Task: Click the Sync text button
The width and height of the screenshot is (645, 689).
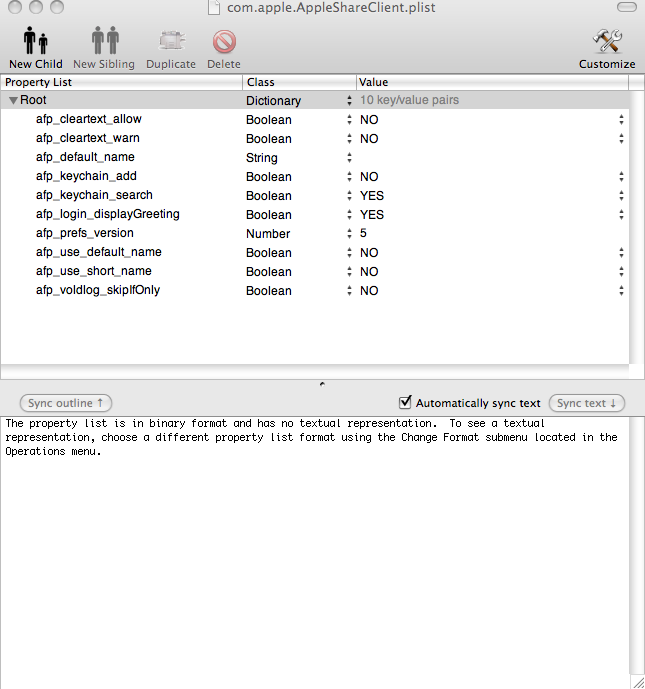Action: 587,403
